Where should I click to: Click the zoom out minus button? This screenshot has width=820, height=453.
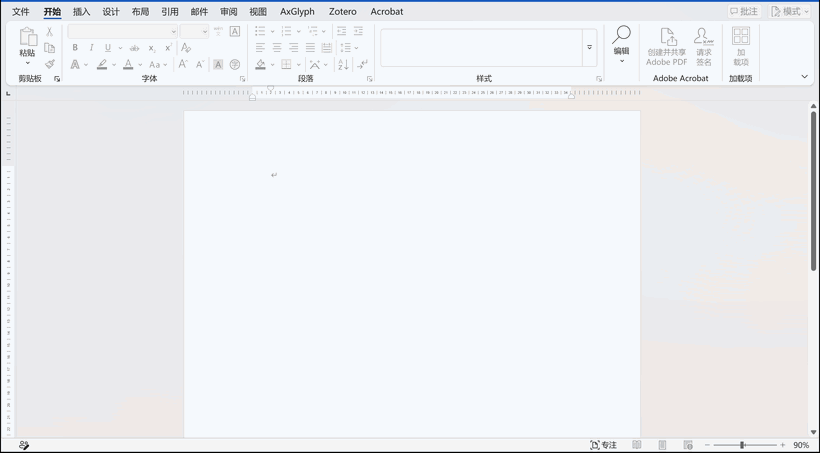click(x=707, y=445)
